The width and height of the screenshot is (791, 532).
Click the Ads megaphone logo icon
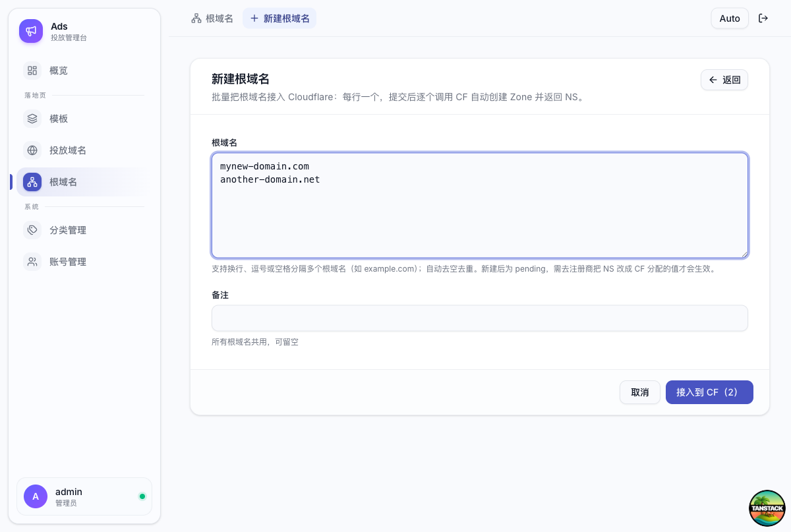coord(31,31)
